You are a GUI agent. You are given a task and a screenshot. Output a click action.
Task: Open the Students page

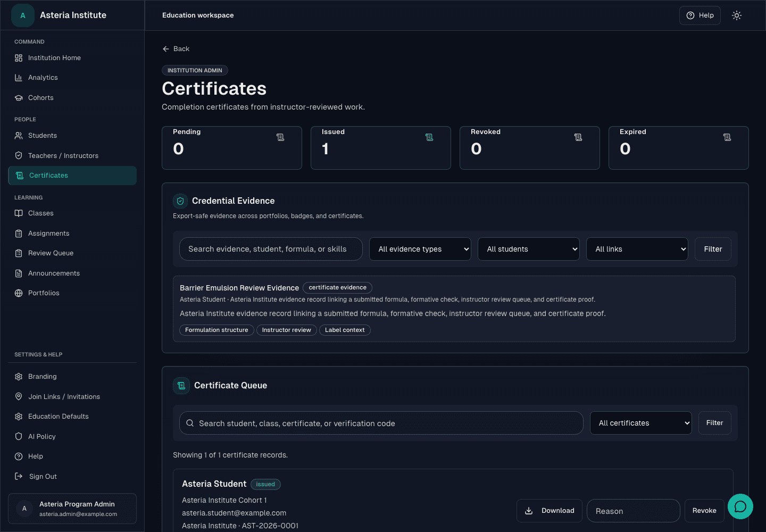(x=72, y=136)
